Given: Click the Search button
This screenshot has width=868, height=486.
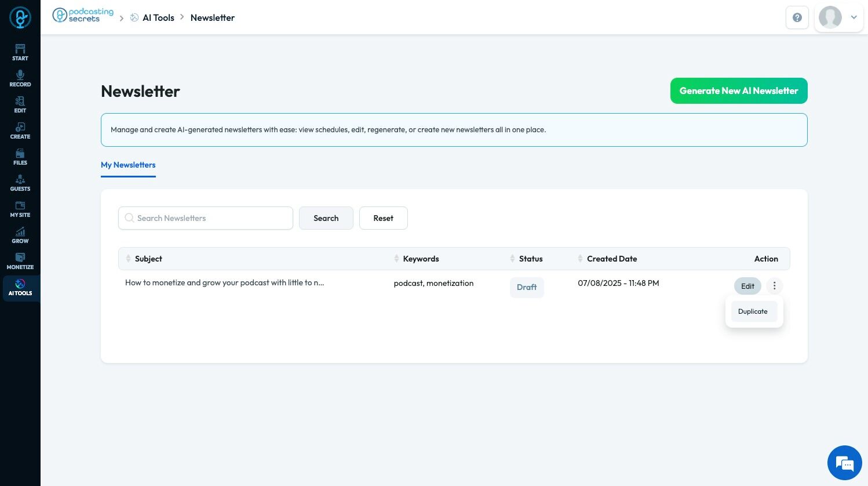Looking at the screenshot, I should pos(326,218).
